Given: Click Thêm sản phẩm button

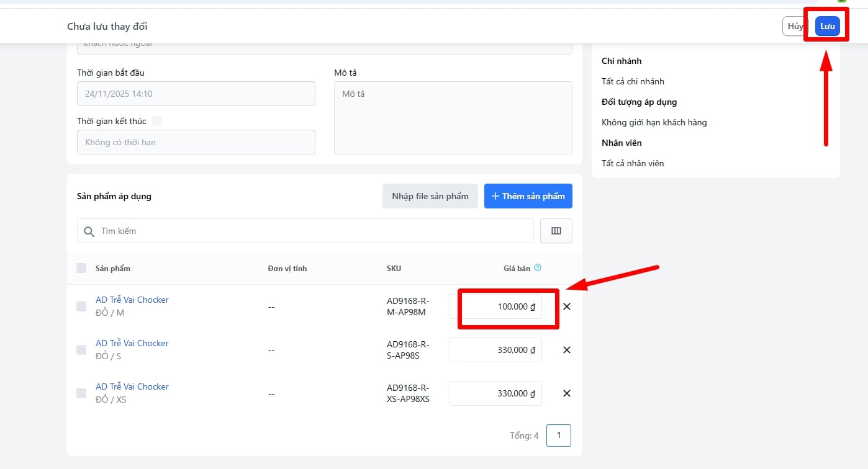Looking at the screenshot, I should click(528, 196).
